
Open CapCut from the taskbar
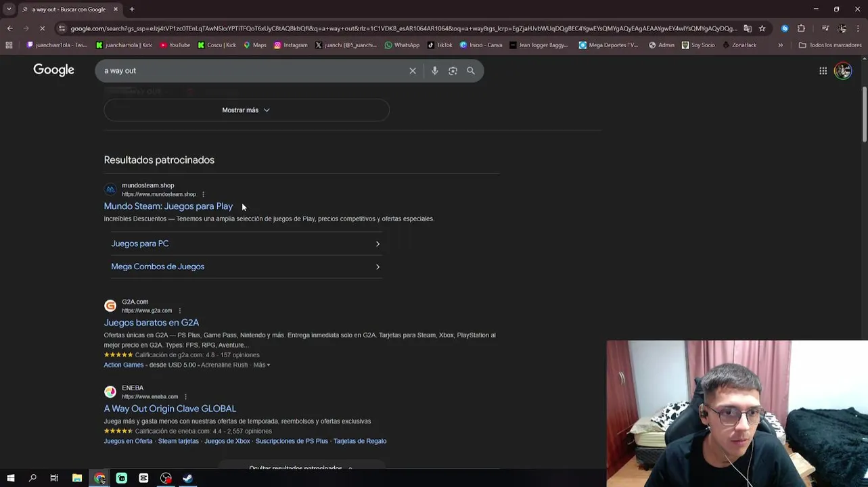click(143, 478)
